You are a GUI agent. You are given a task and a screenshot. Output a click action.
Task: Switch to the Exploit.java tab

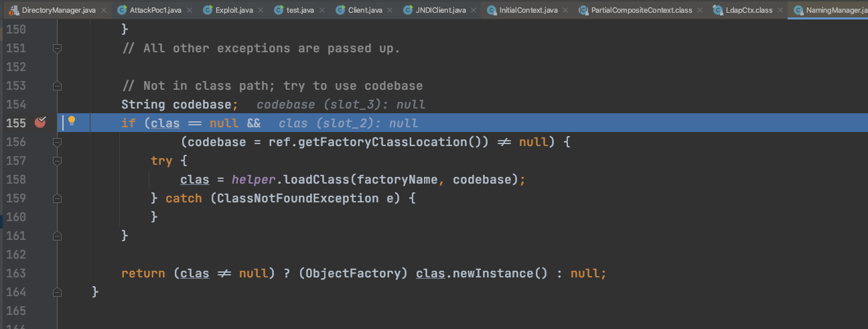click(232, 10)
